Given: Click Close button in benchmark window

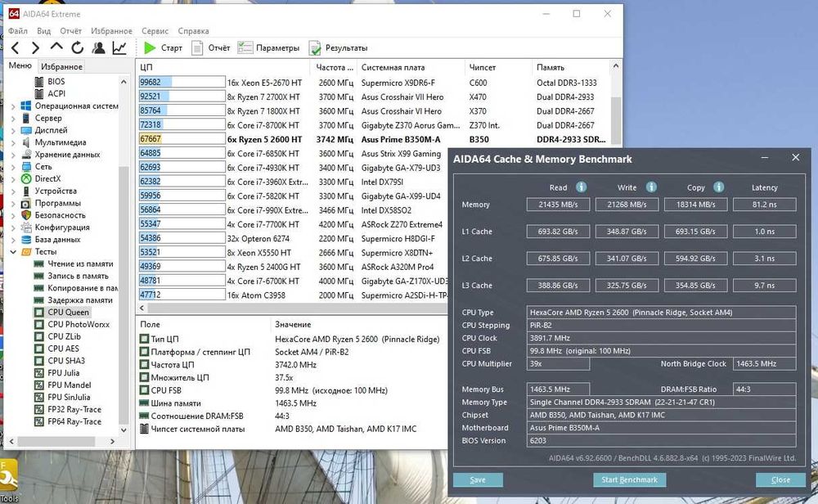Looking at the screenshot, I should point(780,480).
